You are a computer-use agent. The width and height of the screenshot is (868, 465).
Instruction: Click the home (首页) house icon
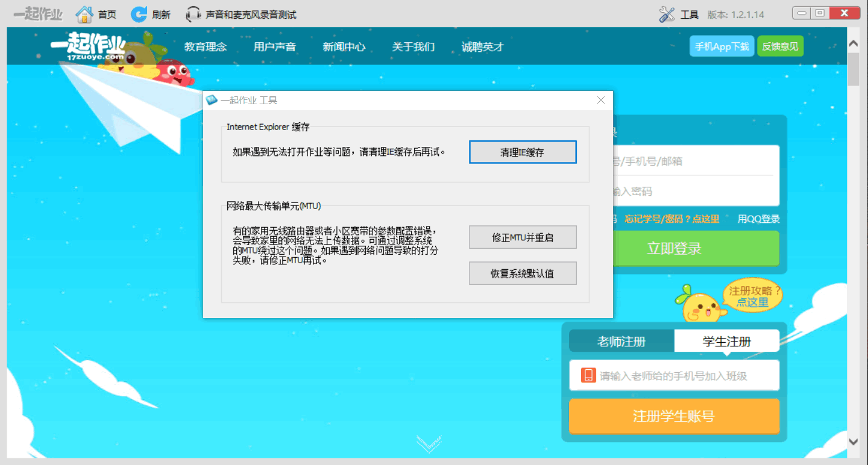point(84,14)
